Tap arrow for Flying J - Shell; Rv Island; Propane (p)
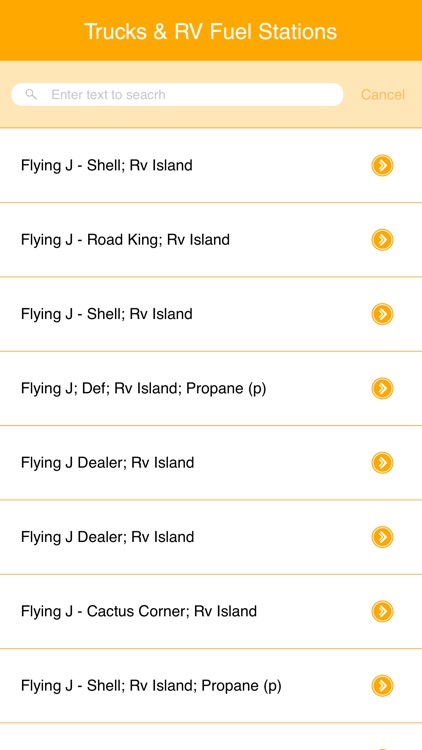 382,685
